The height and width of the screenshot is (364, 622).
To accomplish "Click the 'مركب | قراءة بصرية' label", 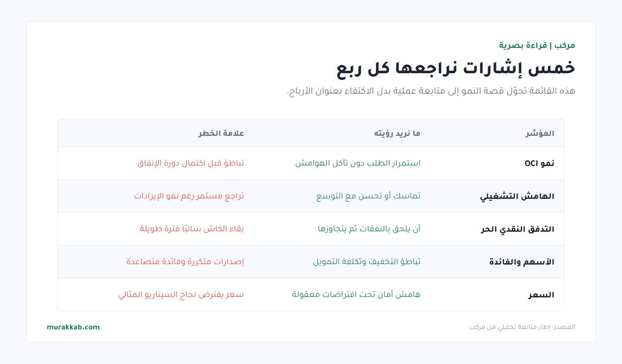I will [x=537, y=45].
